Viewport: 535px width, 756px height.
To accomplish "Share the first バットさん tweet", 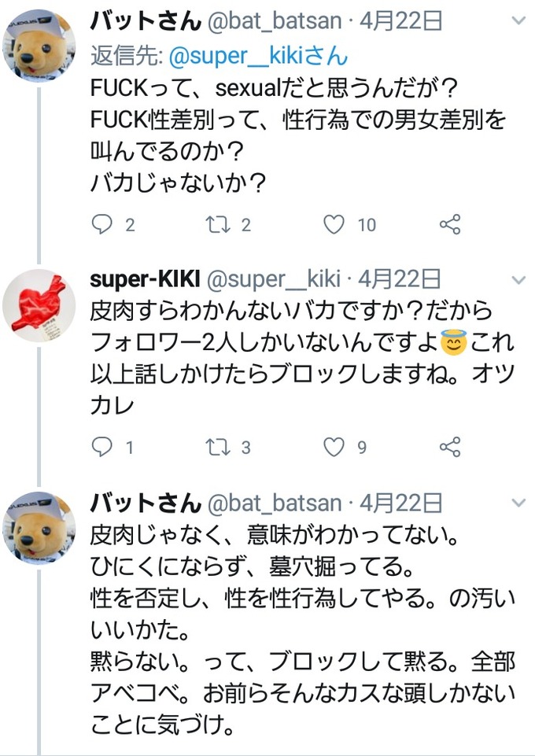I will coord(449,225).
